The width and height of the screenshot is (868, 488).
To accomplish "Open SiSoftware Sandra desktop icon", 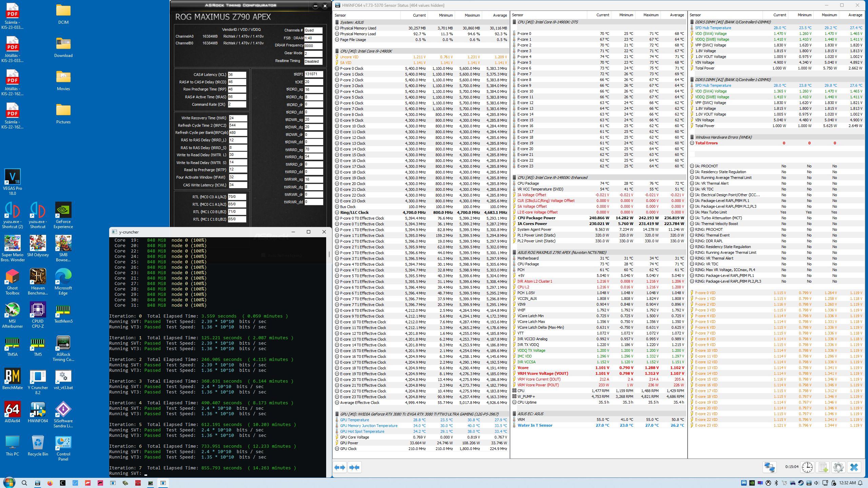I will [63, 414].
